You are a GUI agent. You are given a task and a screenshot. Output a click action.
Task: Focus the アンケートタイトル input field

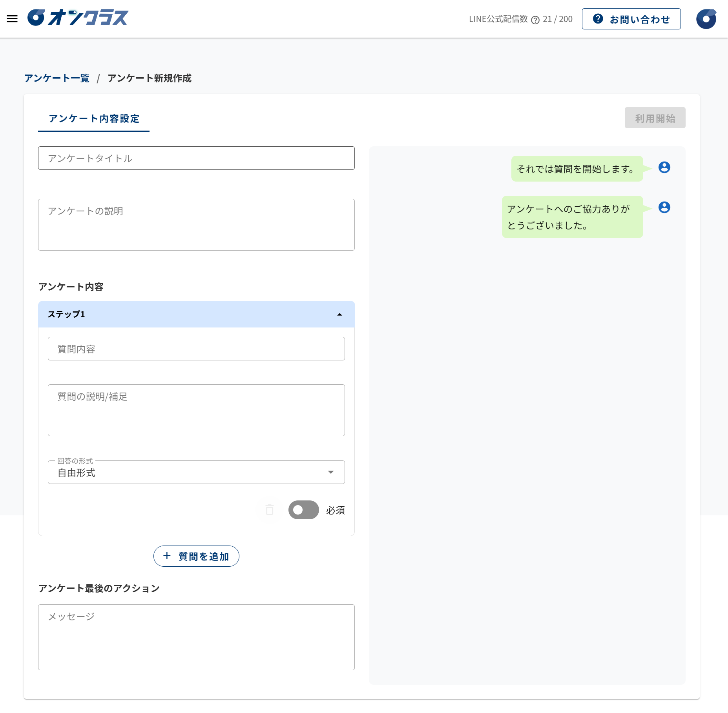pyautogui.click(x=196, y=158)
